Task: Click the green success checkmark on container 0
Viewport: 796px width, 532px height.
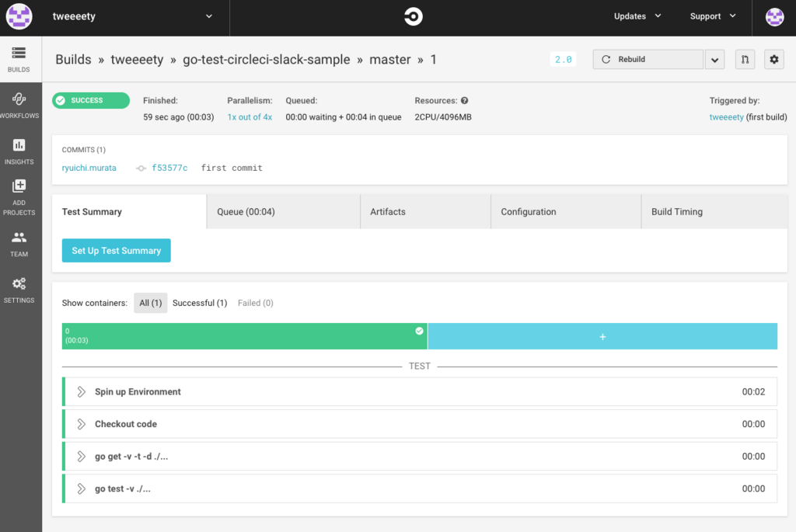Action: point(419,331)
